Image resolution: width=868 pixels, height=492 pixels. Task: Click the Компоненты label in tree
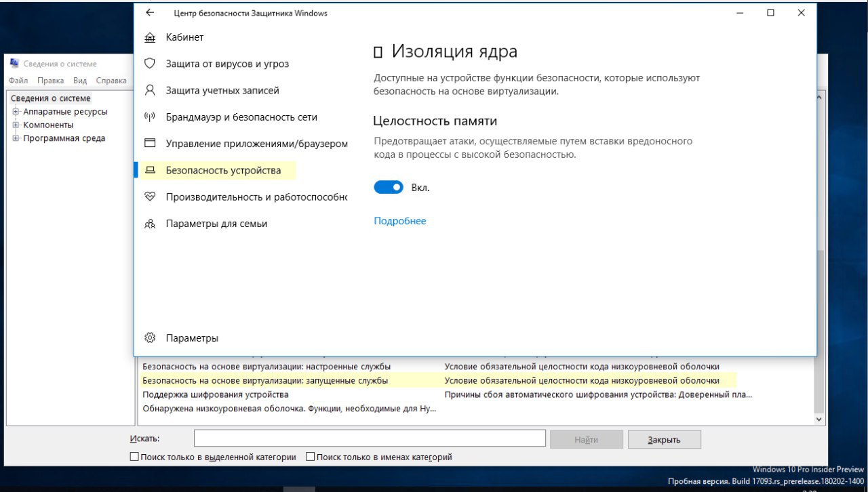coord(48,125)
